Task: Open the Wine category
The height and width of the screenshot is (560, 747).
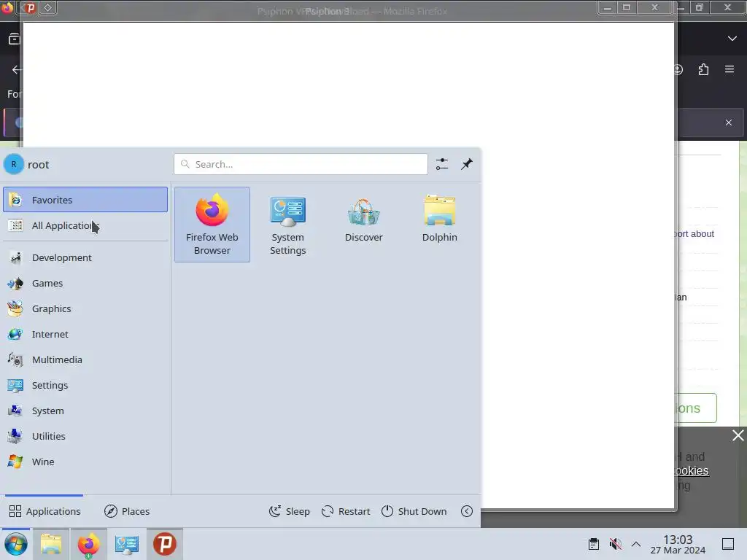Action: [x=85, y=462]
